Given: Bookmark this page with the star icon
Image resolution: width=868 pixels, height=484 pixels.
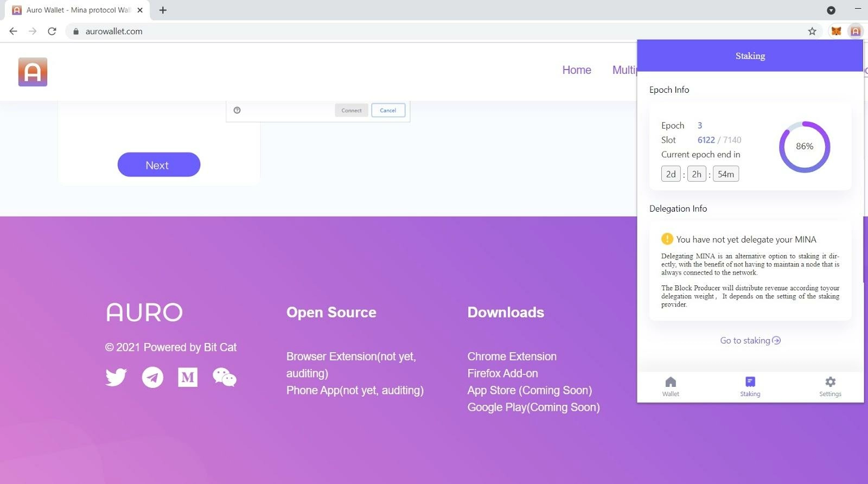Looking at the screenshot, I should point(812,31).
